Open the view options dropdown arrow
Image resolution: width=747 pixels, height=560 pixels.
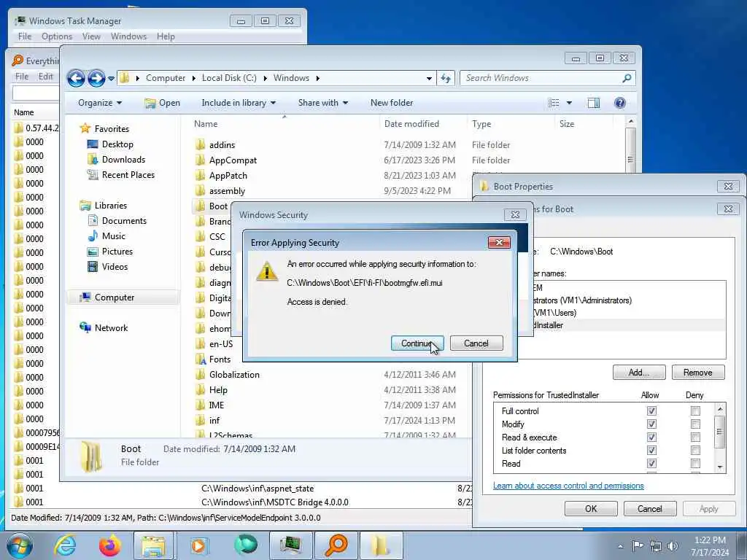pyautogui.click(x=569, y=103)
